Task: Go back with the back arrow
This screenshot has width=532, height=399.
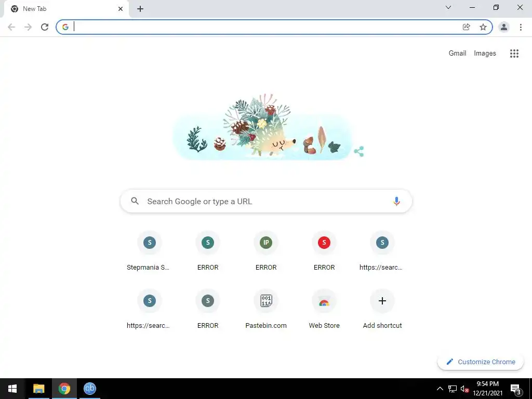Action: point(11,27)
